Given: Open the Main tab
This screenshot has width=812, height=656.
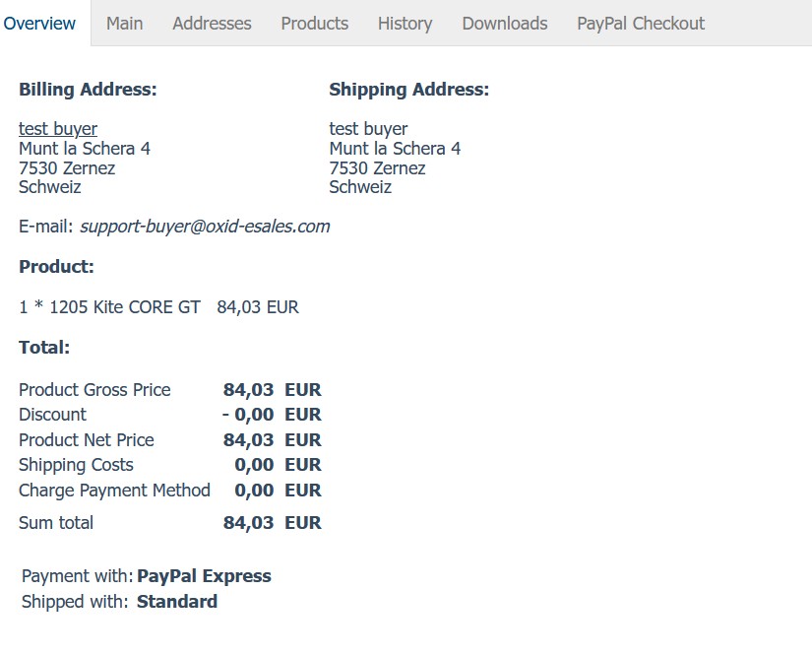Looking at the screenshot, I should click(124, 23).
